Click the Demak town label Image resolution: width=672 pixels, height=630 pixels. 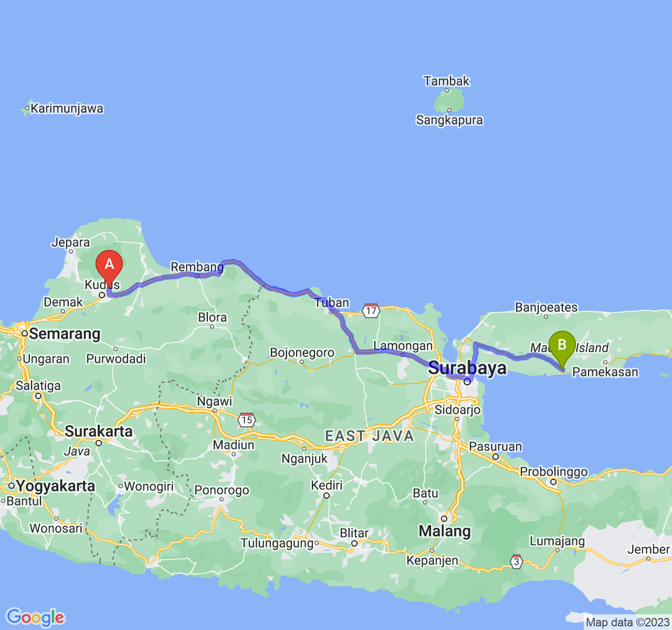[63, 302]
